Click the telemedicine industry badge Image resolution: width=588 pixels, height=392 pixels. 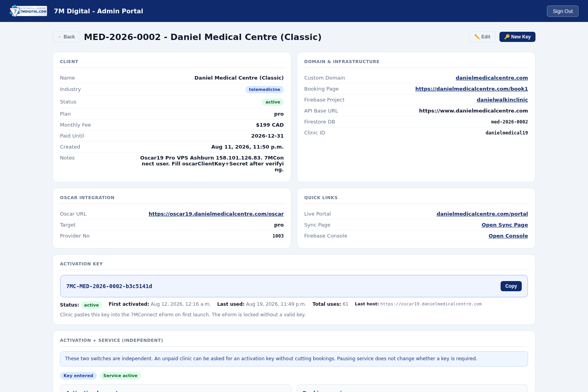coord(265,90)
